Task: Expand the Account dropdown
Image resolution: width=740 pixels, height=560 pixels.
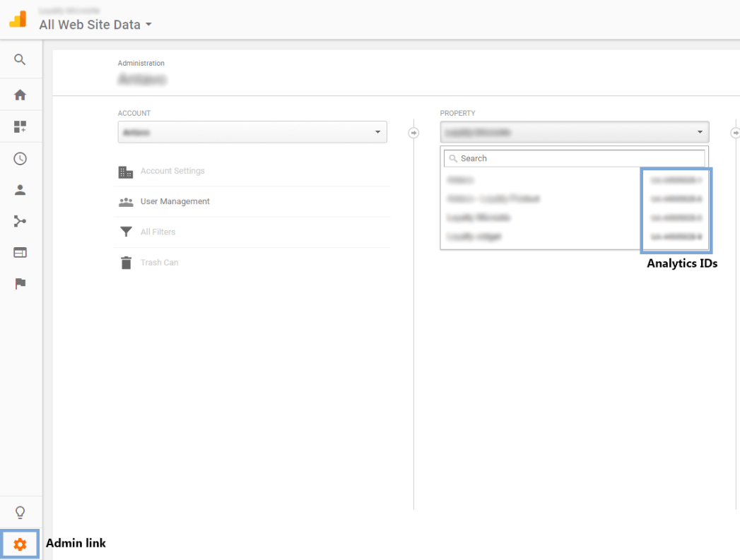Action: (x=252, y=132)
